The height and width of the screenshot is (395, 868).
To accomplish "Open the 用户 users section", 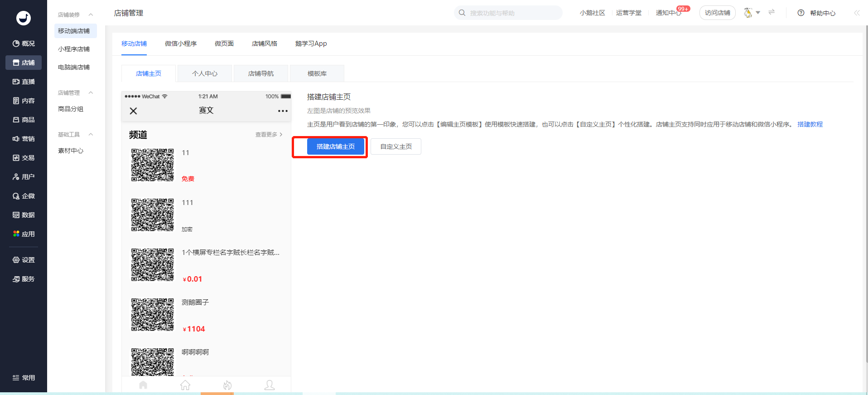I will point(24,177).
